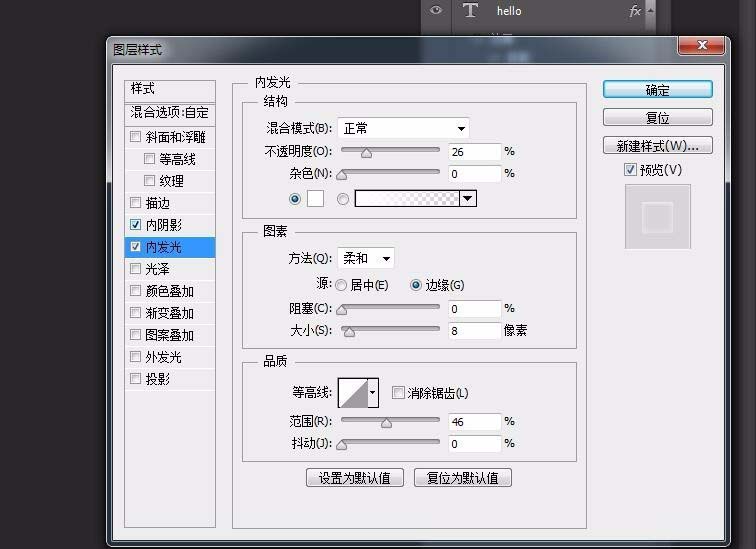Click the glow gradient preview bar
The width and height of the screenshot is (756, 549).
[x=407, y=199]
